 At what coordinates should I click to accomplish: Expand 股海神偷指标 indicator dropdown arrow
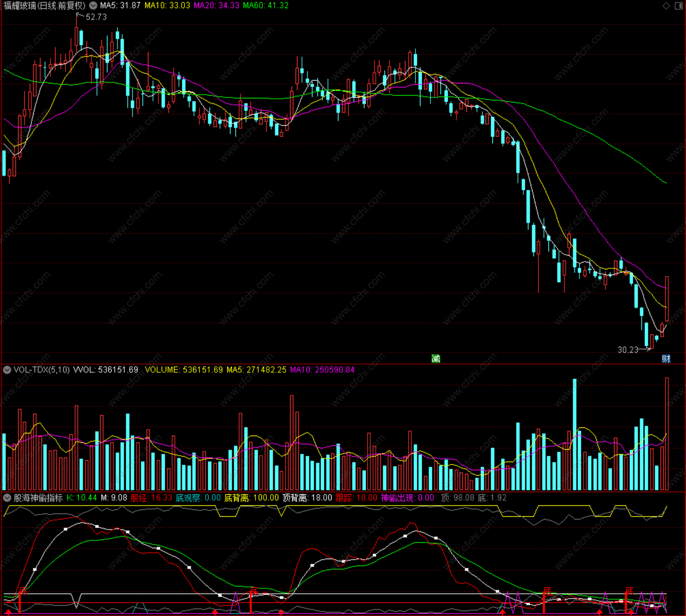click(x=7, y=498)
